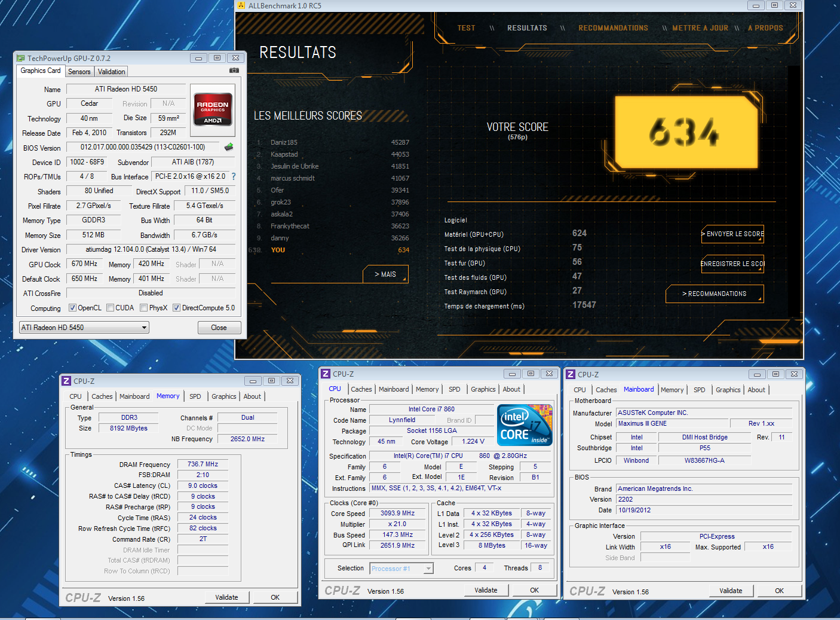Image resolution: width=840 pixels, height=620 pixels.
Task: Click the Core Speed value 3093.9 MHz
Action: [397, 513]
